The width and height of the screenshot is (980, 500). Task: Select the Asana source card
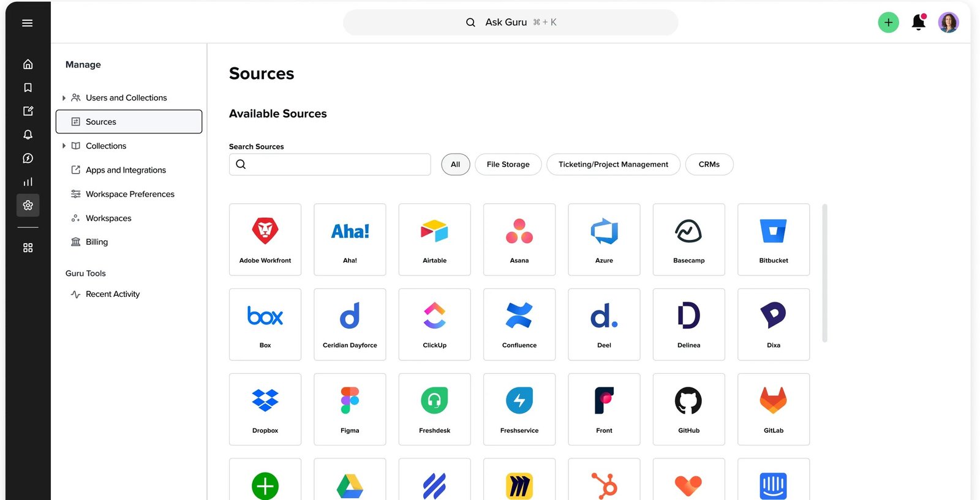pyautogui.click(x=519, y=239)
